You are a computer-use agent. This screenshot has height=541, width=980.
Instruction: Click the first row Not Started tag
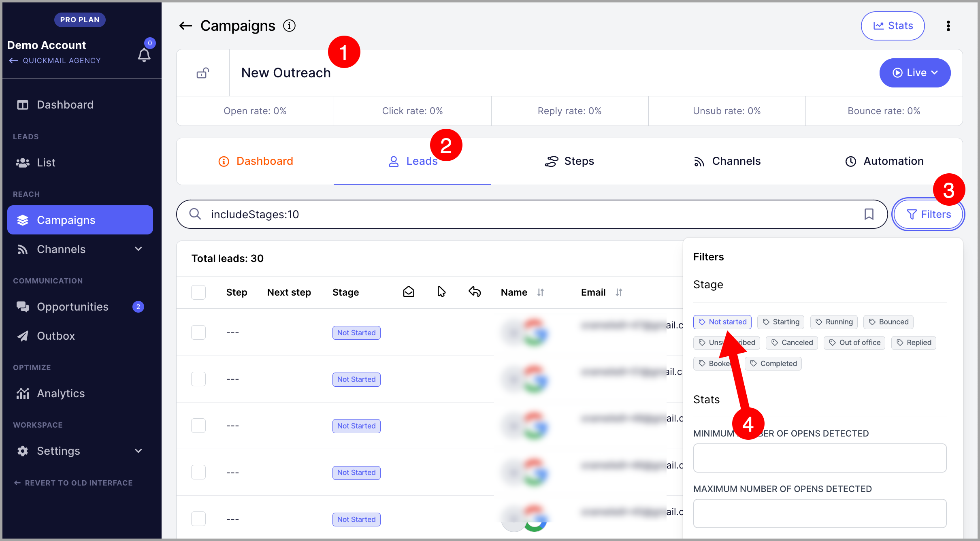coord(356,333)
